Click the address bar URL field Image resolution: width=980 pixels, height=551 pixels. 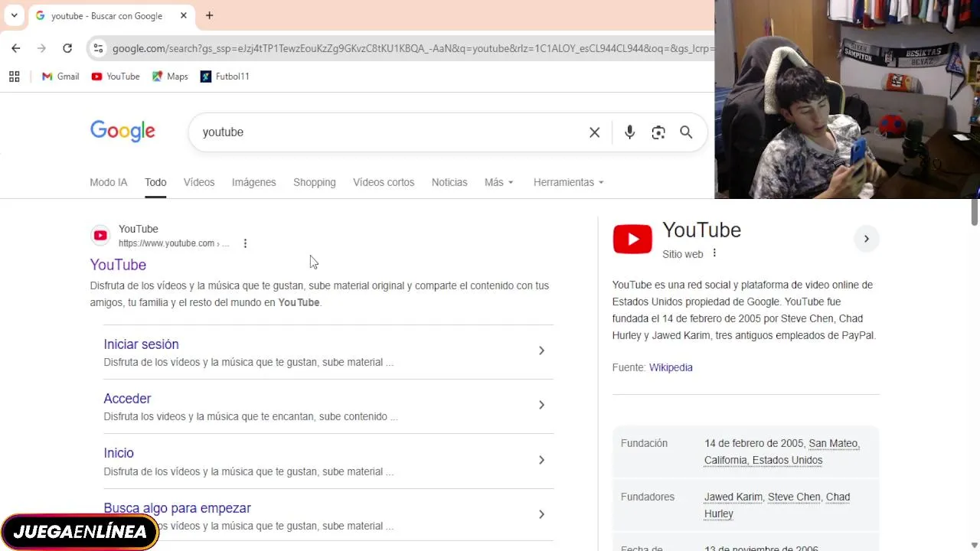pyautogui.click(x=412, y=48)
